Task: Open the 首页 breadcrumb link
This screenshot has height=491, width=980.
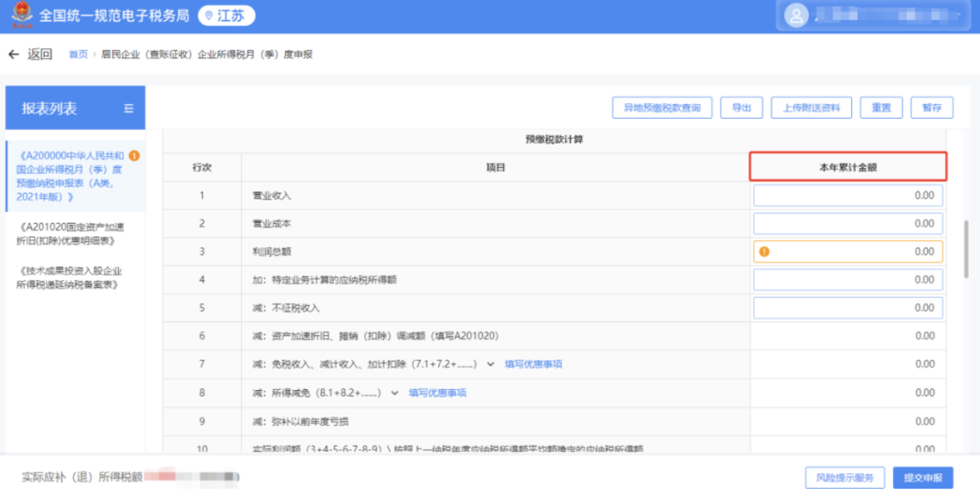Action: 78,54
